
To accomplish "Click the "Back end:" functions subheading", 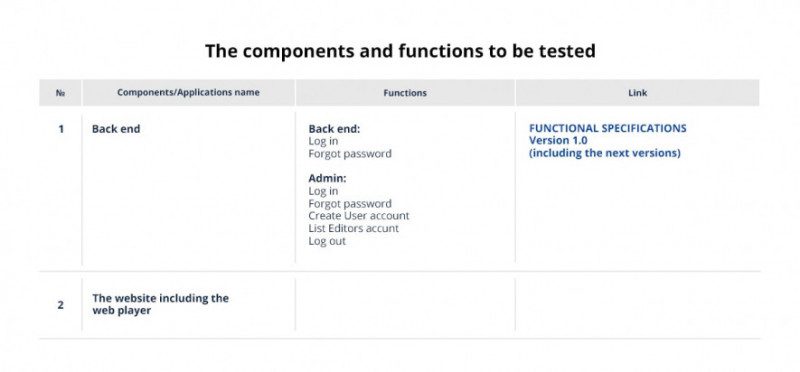I will click(x=334, y=129).
